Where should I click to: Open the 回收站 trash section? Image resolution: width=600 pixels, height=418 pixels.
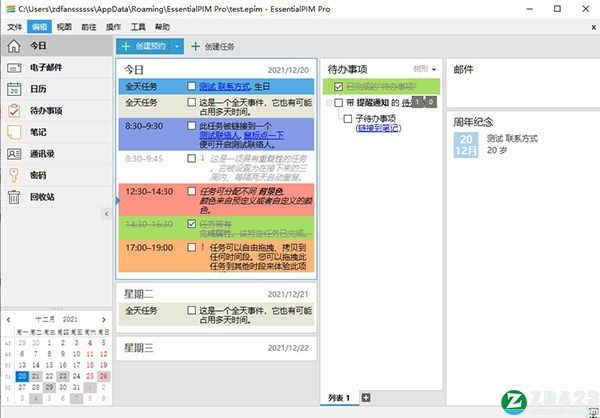click(56, 197)
